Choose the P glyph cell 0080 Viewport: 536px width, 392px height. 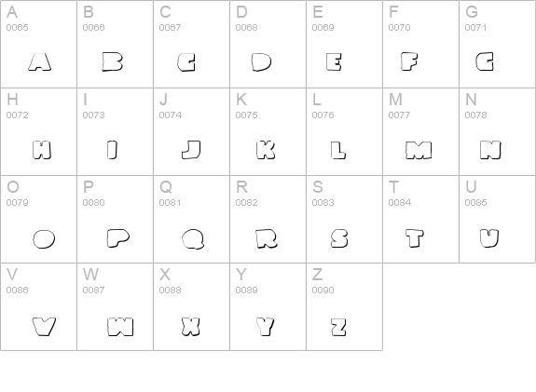pyautogui.click(x=116, y=219)
